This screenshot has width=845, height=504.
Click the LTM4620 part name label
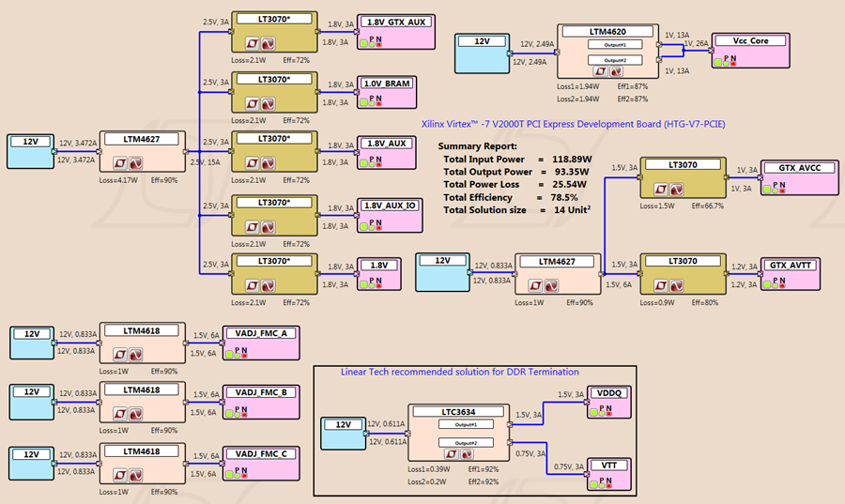607,32
